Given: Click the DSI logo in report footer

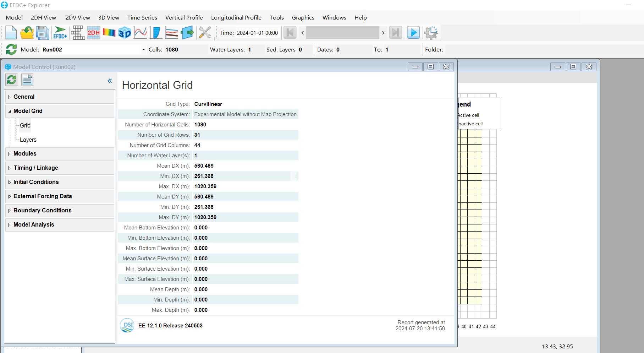Looking at the screenshot, I should [x=127, y=325].
